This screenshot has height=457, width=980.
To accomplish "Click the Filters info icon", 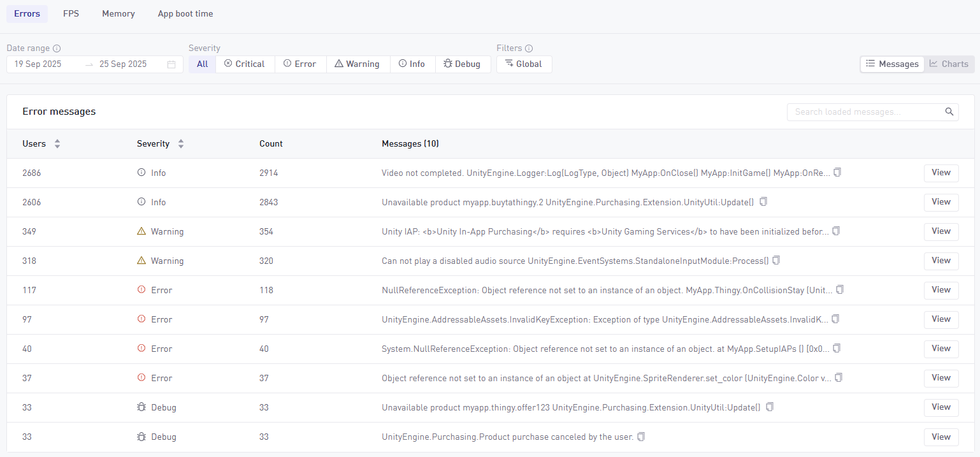I will [x=528, y=48].
